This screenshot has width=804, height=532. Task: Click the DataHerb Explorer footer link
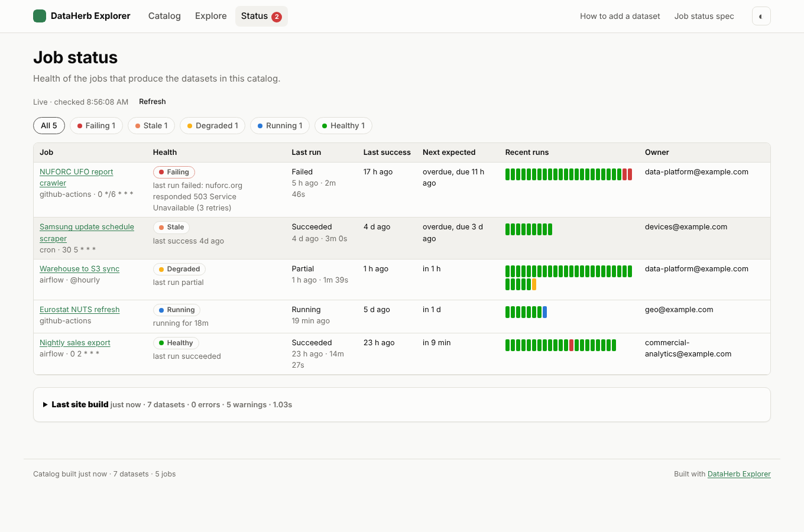tap(739, 474)
